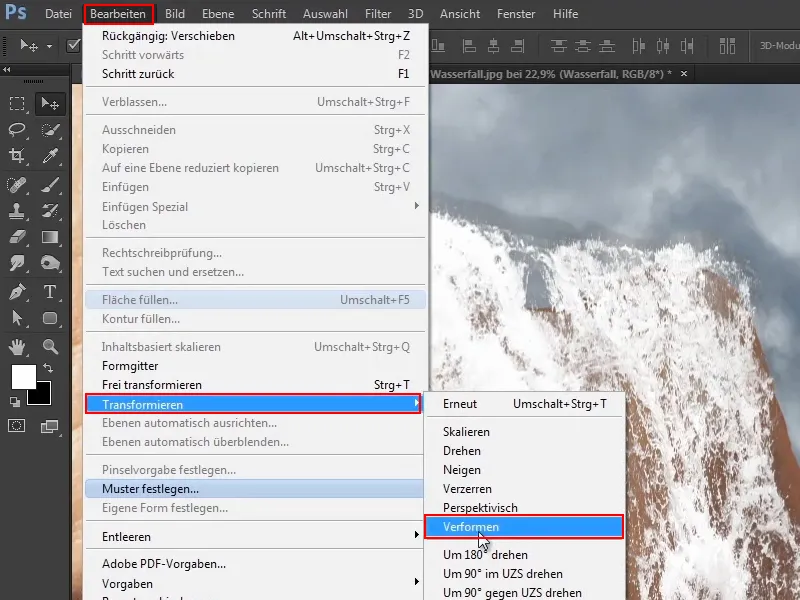800x600 pixels.
Task: Open the Filter menu
Action: (378, 14)
